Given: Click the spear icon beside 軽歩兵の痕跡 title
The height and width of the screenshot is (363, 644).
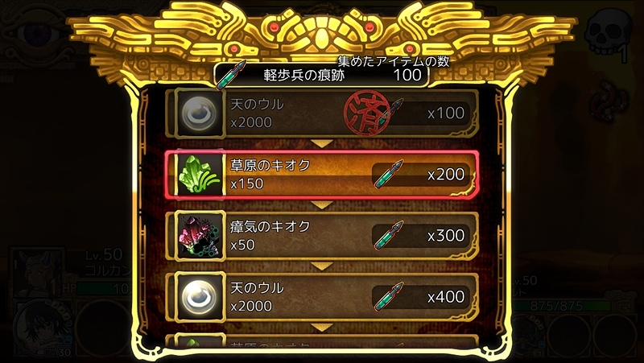Looking at the screenshot, I should (x=230, y=75).
